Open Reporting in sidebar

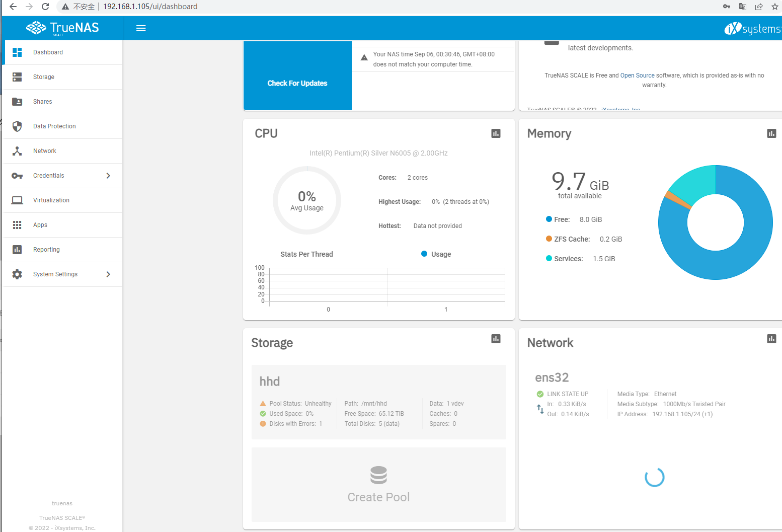[x=63, y=250]
